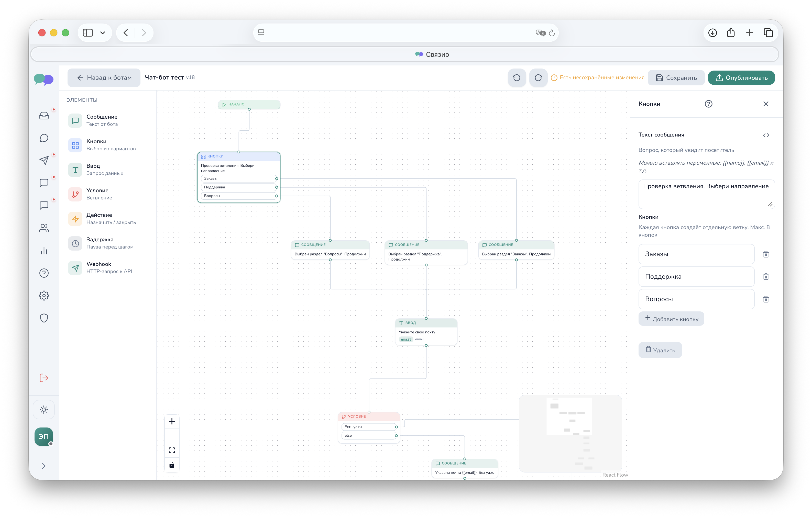
Task: Click the React Flow minimap
Action: [x=570, y=433]
